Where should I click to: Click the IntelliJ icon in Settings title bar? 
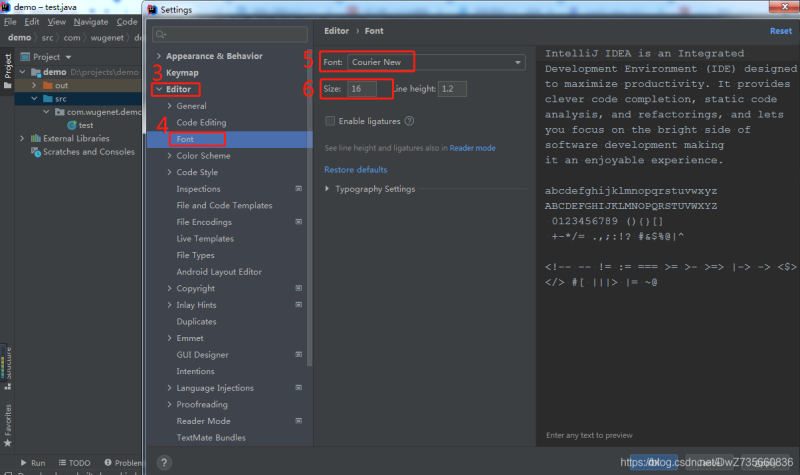(x=152, y=10)
